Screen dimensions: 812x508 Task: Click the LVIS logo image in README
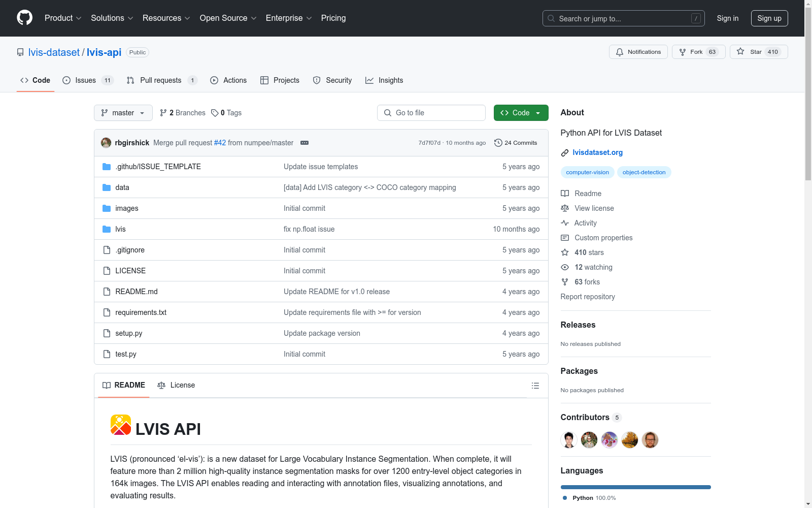[x=121, y=425]
